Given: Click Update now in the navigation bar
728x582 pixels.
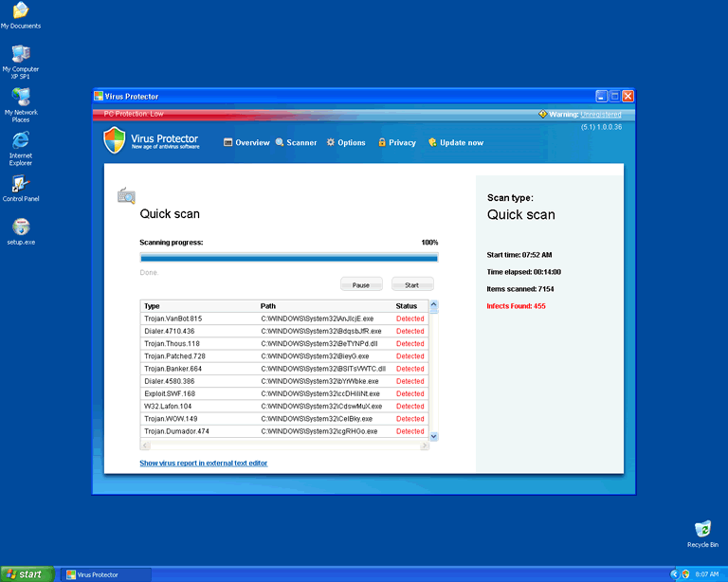Looking at the screenshot, I should [x=456, y=142].
